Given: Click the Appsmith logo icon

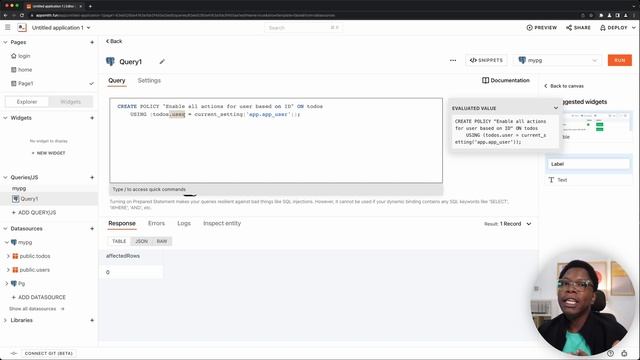Looking at the screenshot, I should (22, 27).
